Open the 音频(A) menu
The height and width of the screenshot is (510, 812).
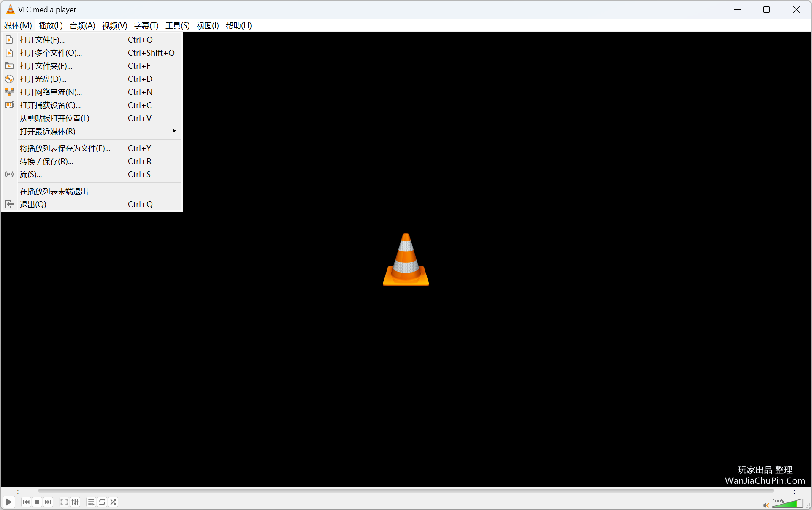(82, 25)
